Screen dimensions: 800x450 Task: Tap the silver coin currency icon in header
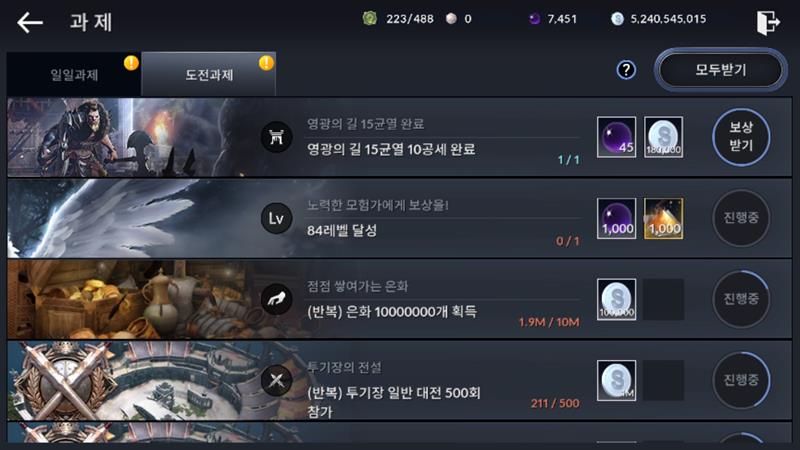(x=617, y=19)
